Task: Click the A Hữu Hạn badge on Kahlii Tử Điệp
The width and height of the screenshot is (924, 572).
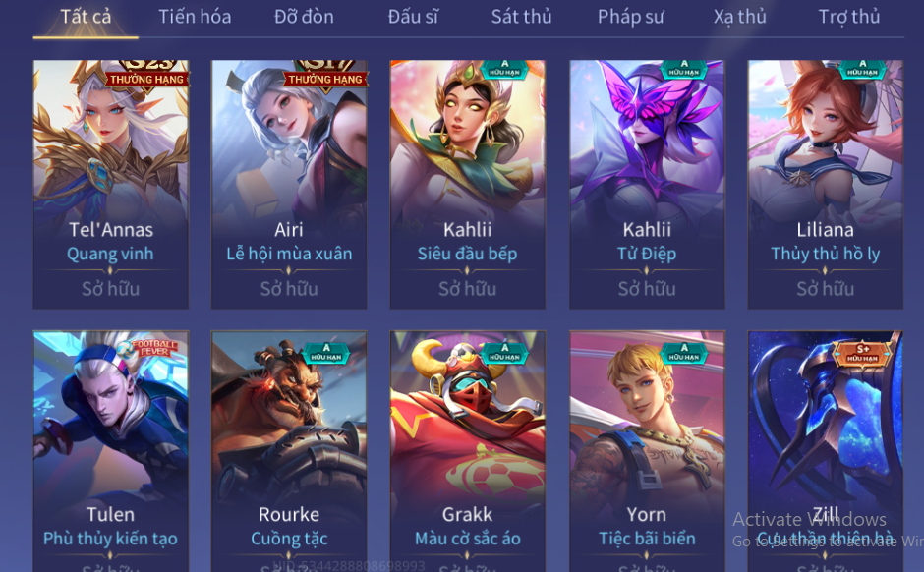Action: point(684,70)
